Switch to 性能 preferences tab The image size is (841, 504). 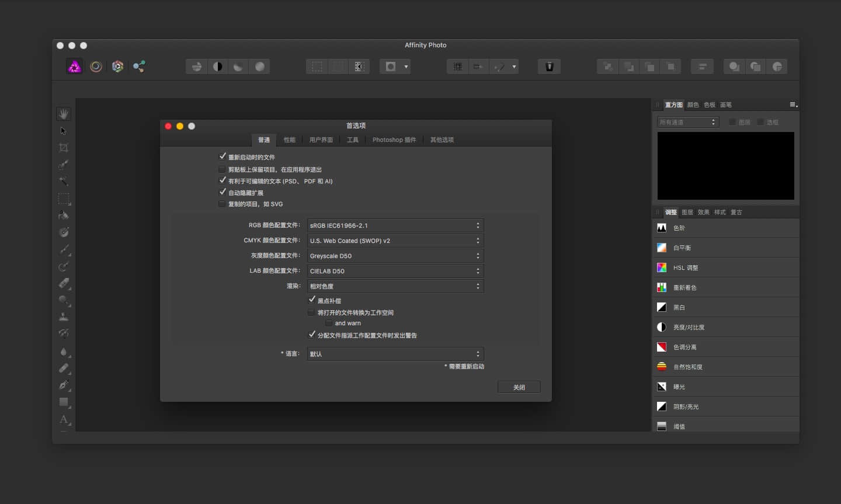290,140
